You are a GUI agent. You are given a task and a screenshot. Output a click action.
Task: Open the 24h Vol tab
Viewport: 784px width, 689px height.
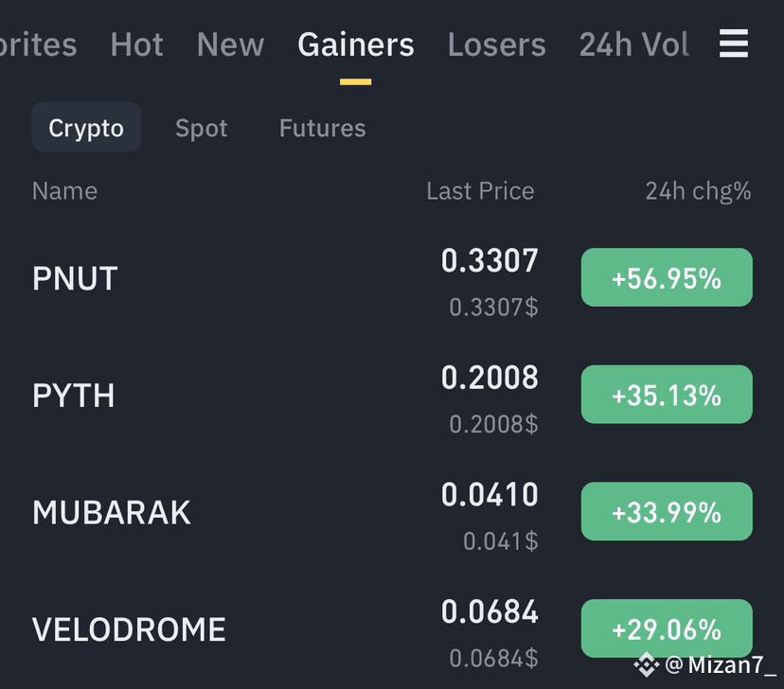click(x=634, y=44)
